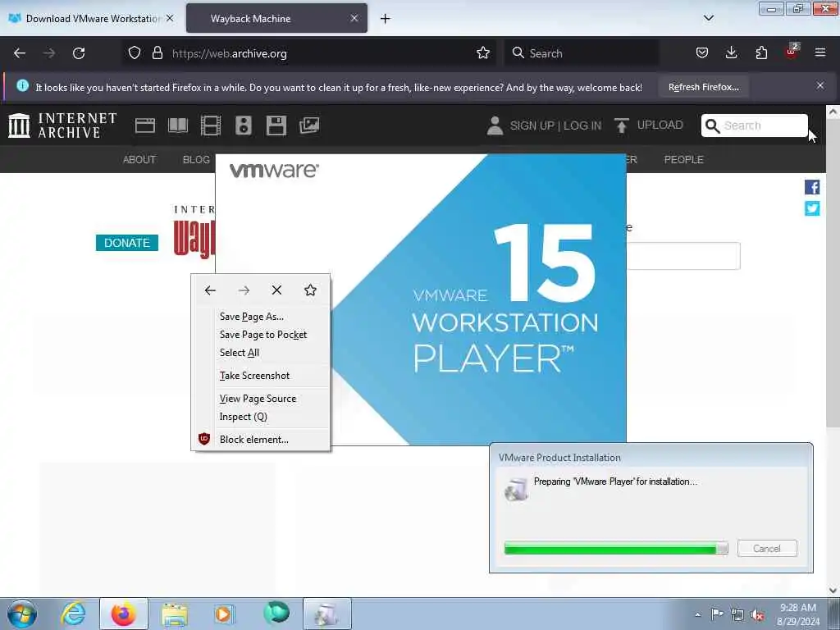Open the BLOG navigation link
This screenshot has width=840, height=630.
[196, 160]
